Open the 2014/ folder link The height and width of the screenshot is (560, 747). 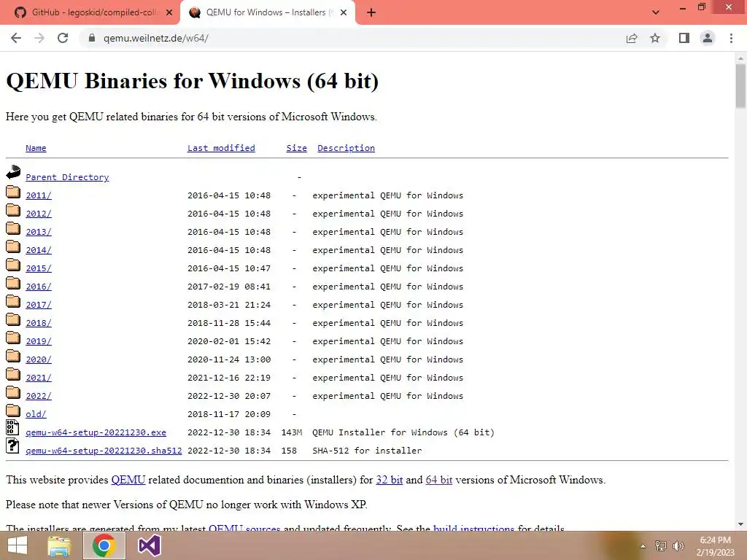click(39, 250)
